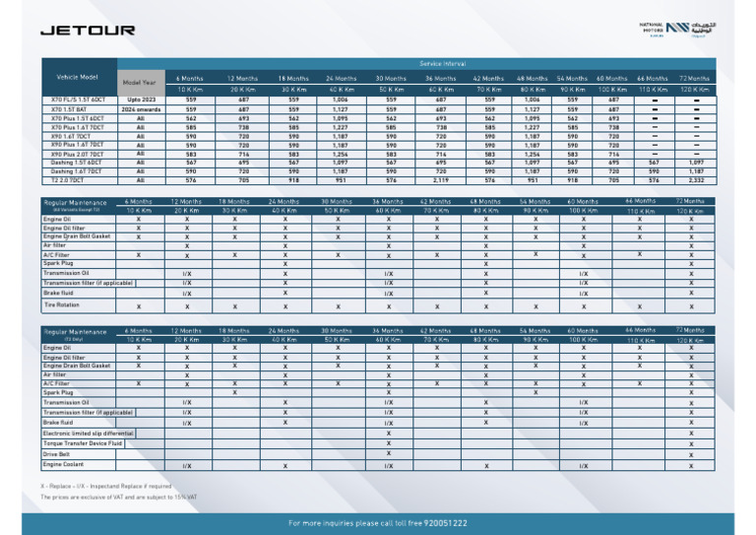The height and width of the screenshot is (535, 756).
Task: Click 'Engine Drain Bolt Gasket' in the All Variants table
Action: (x=77, y=236)
